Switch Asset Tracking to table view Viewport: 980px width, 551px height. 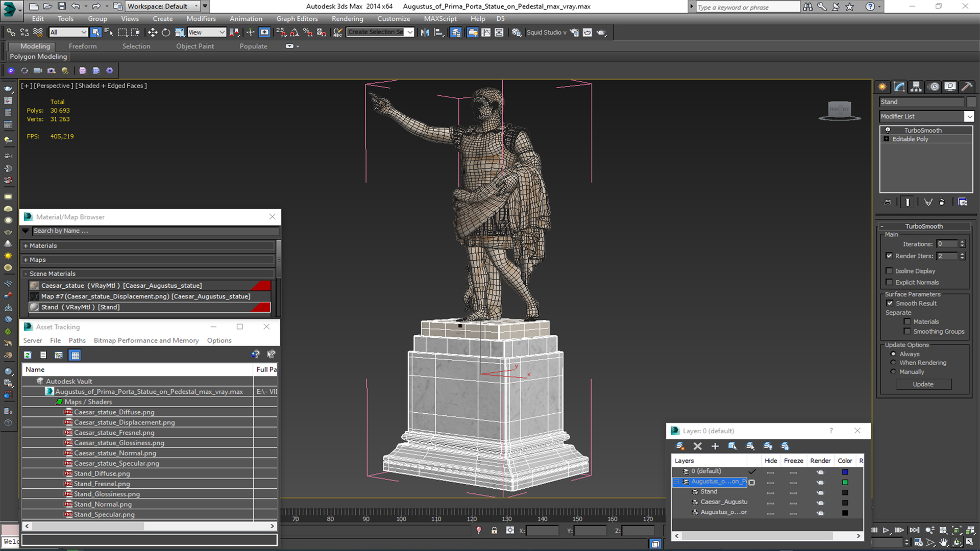click(75, 355)
